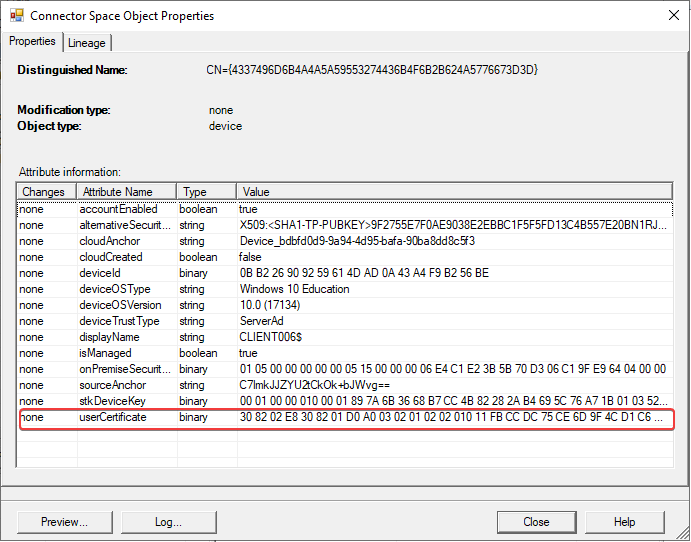Click the window title bar application icon

(x=15, y=16)
